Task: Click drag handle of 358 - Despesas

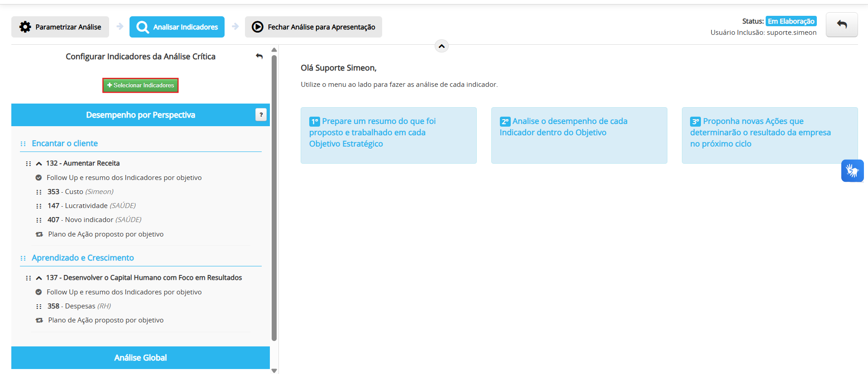Action: pos(39,307)
